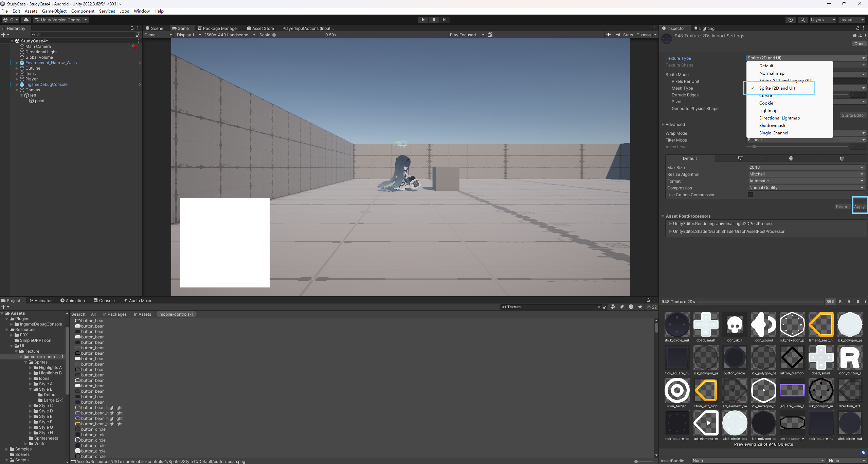The height and width of the screenshot is (464, 868).
Task: Expand the Advanced section in Inspector
Action: [x=663, y=125]
